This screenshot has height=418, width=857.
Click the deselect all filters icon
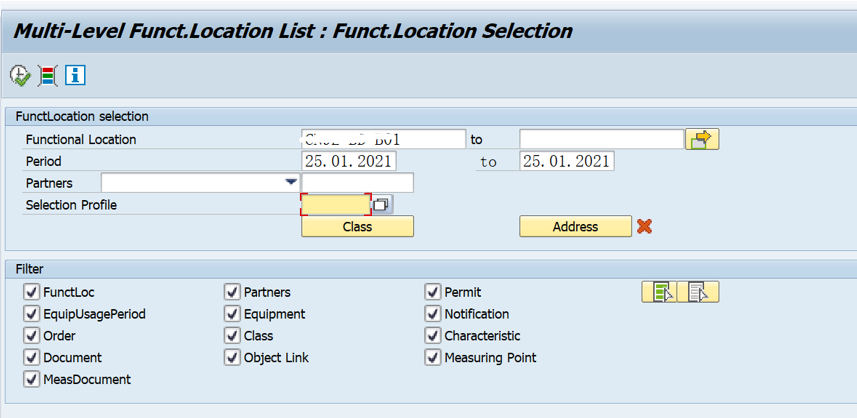click(698, 292)
